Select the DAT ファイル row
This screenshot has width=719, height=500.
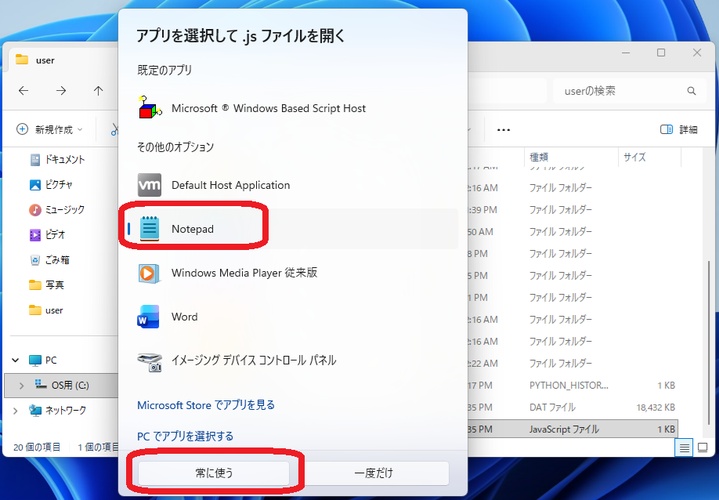[x=572, y=407]
